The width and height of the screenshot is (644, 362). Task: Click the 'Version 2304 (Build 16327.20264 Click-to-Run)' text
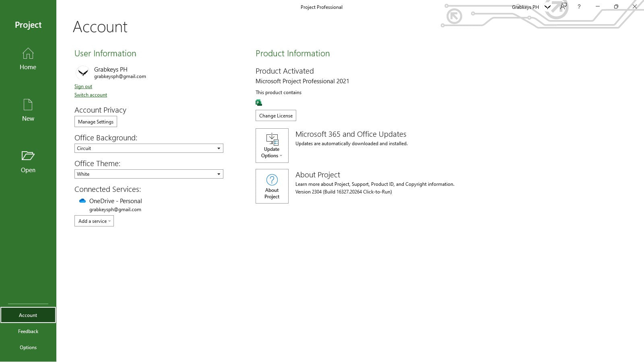(x=343, y=192)
